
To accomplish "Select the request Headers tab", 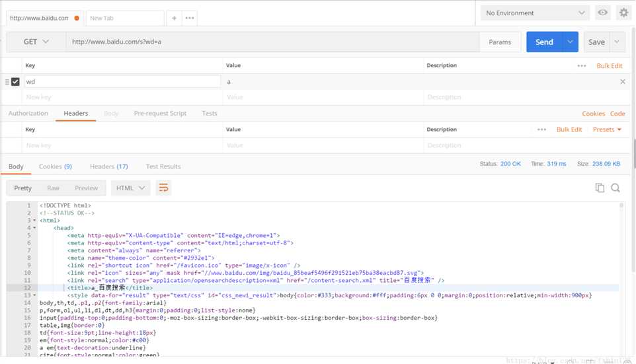I will coord(76,113).
